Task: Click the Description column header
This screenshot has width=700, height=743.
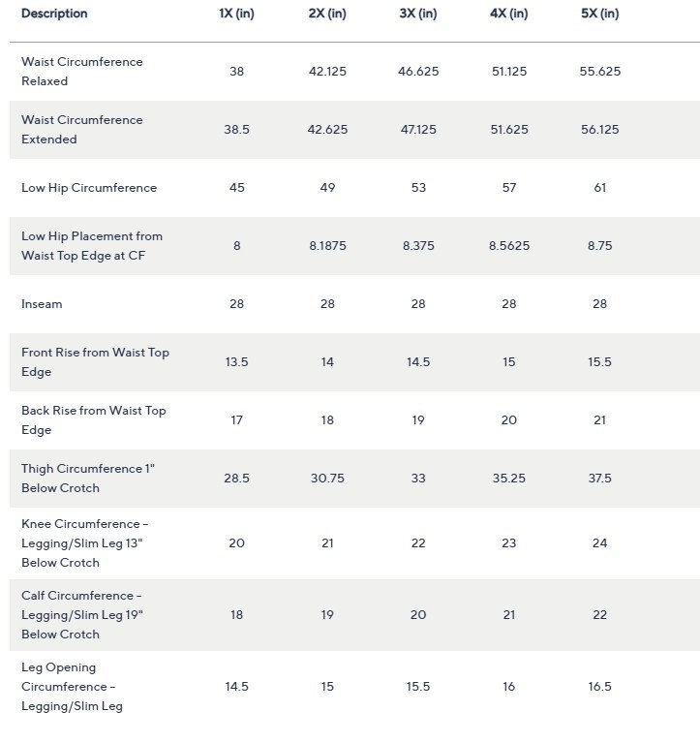Action: [x=54, y=14]
